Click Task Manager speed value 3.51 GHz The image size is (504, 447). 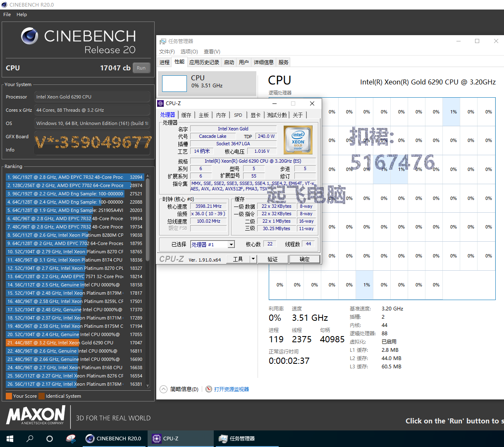[310, 318]
